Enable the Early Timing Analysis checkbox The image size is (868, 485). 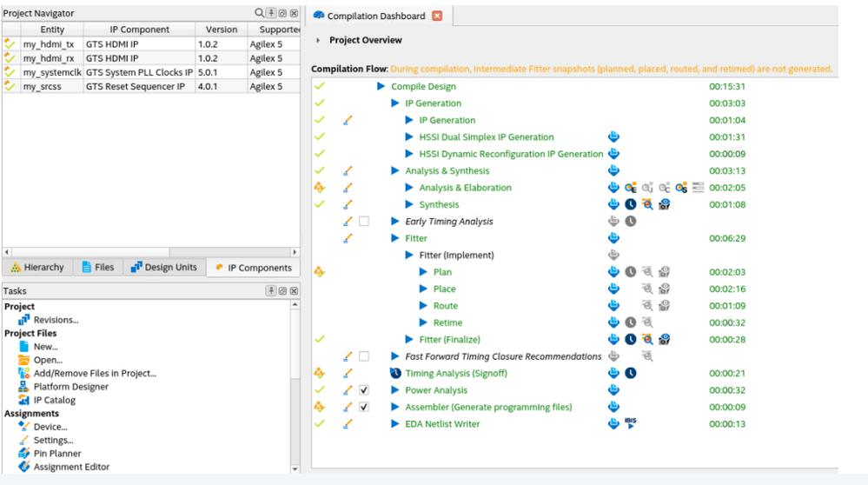pos(364,222)
